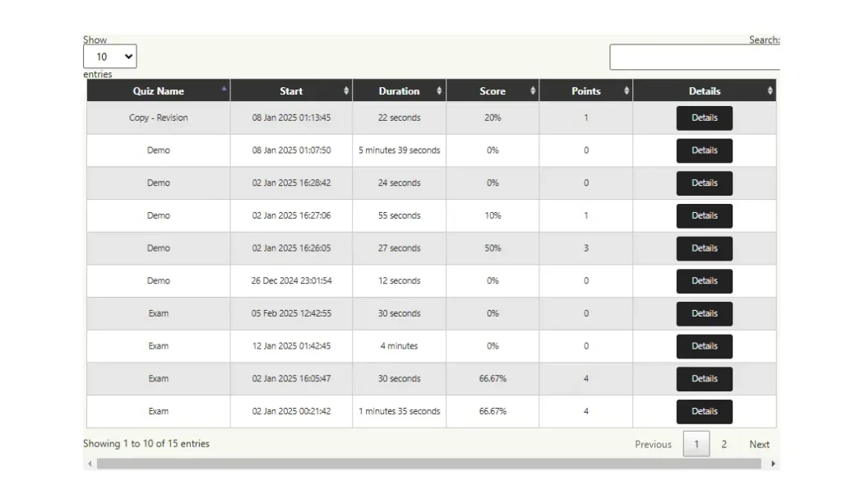Click the horizontal scrollbar thumb
This screenshot has height=504, width=842.
(x=429, y=464)
